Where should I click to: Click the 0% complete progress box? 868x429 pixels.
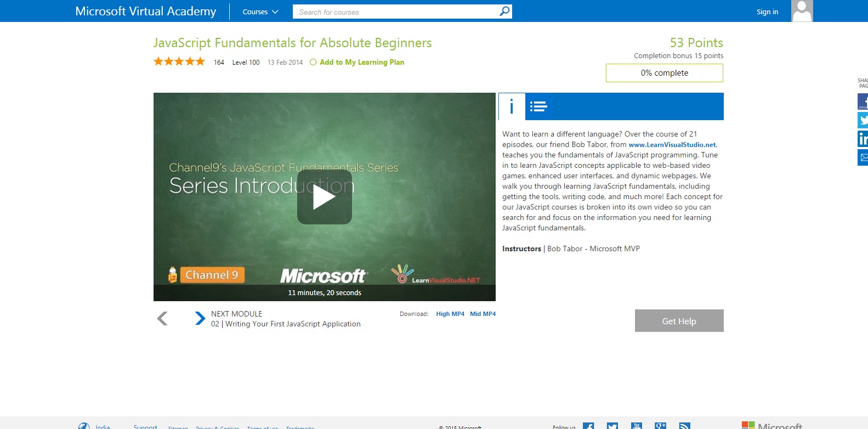(665, 73)
